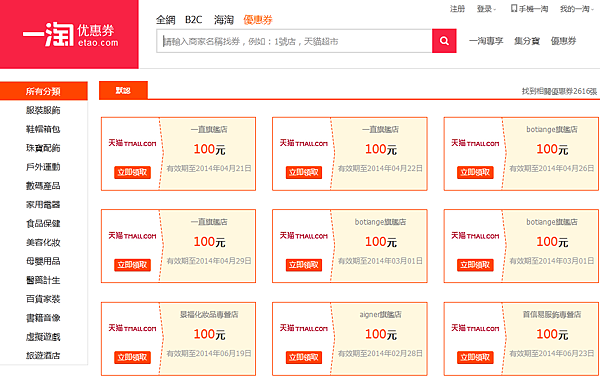Open the 手機一淘 link
The height and width of the screenshot is (378, 600).
point(533,9)
